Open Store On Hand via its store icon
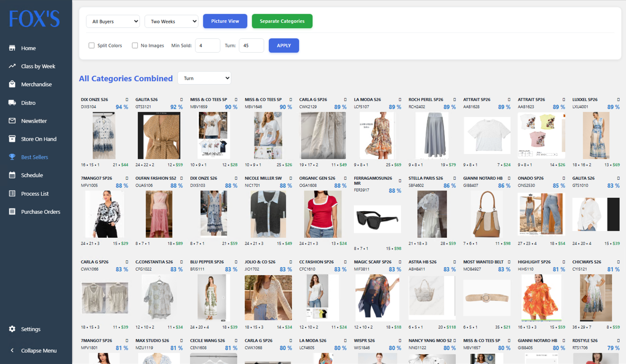 click(12, 139)
